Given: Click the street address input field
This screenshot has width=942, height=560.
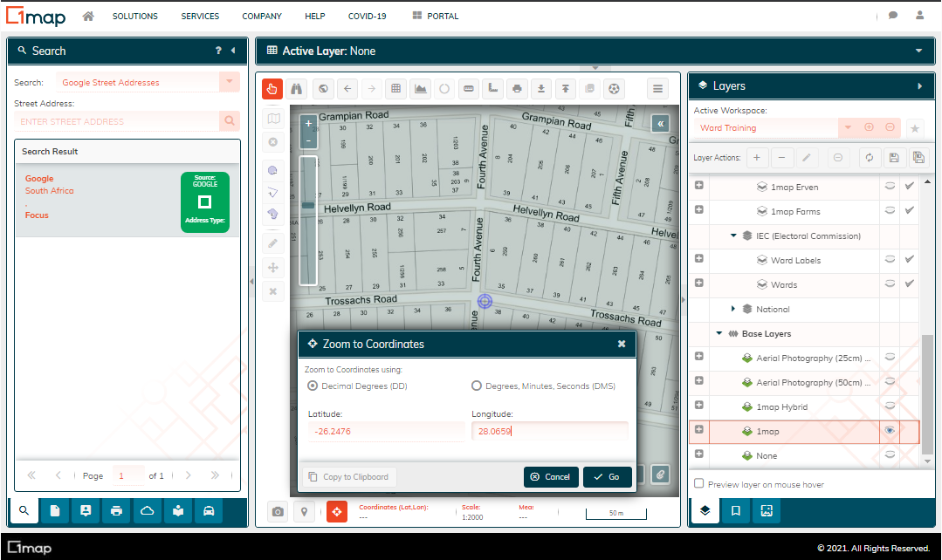Looking at the screenshot, I should [x=117, y=121].
